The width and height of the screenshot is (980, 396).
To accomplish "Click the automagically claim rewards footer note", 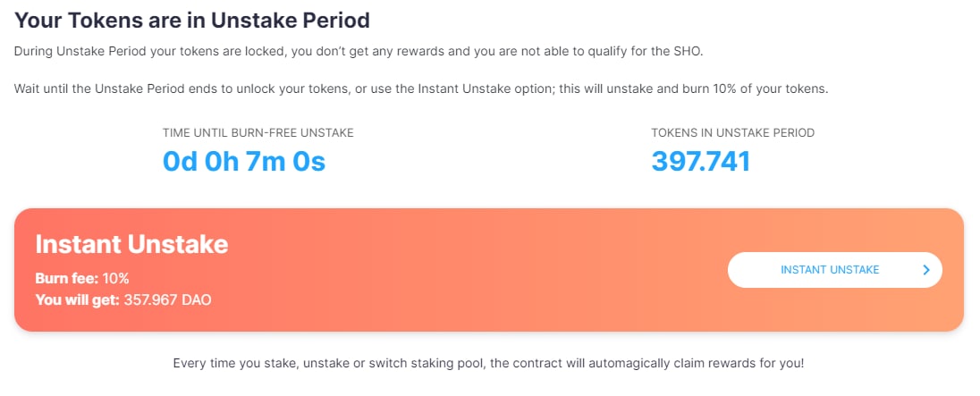I will [488, 365].
